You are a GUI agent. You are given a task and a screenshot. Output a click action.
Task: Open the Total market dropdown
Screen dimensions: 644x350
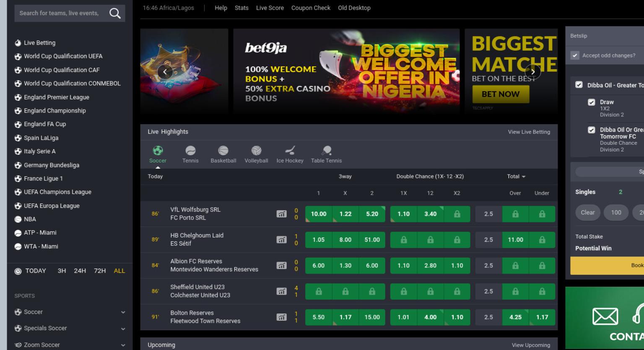click(x=516, y=177)
